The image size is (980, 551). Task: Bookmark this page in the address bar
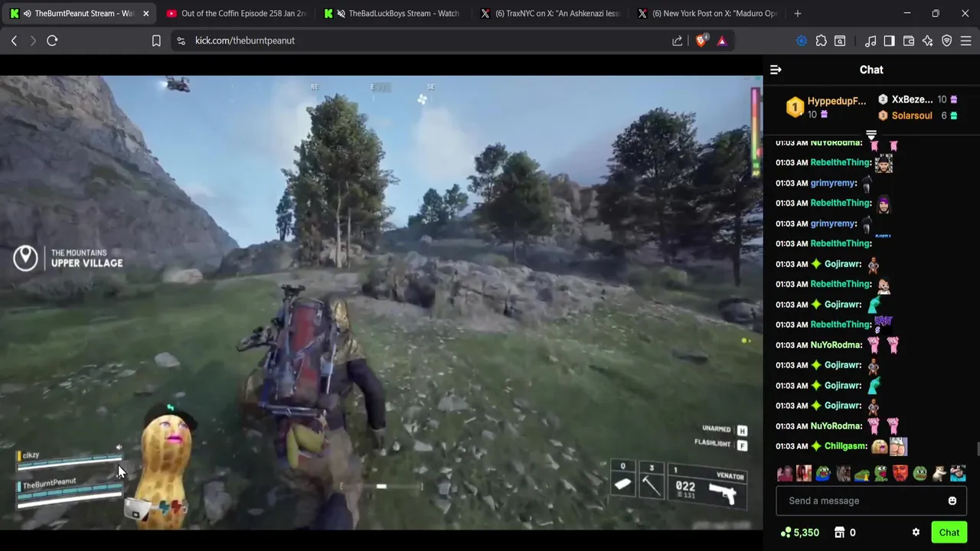(156, 41)
